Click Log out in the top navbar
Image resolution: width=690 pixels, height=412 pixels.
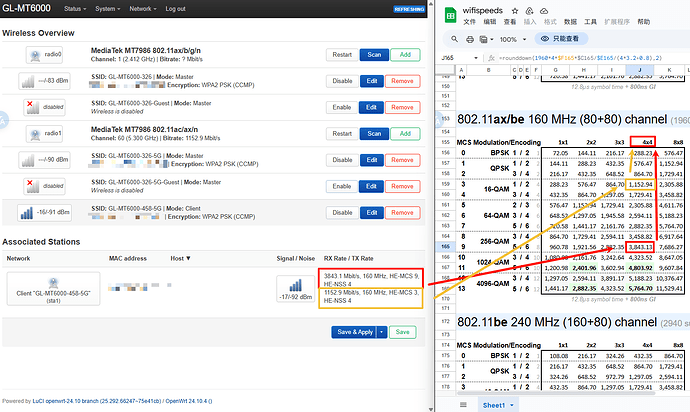(175, 8)
